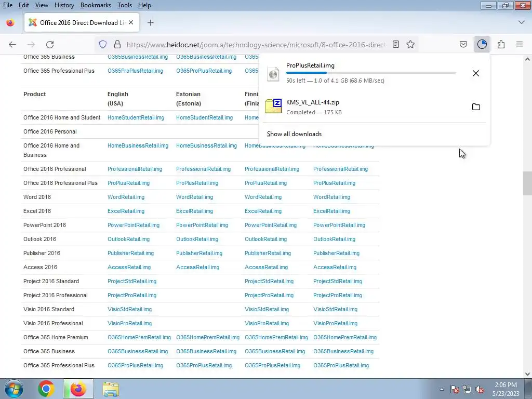This screenshot has height=399, width=532.
Task: Click the network tray icon
Action: tap(467, 389)
